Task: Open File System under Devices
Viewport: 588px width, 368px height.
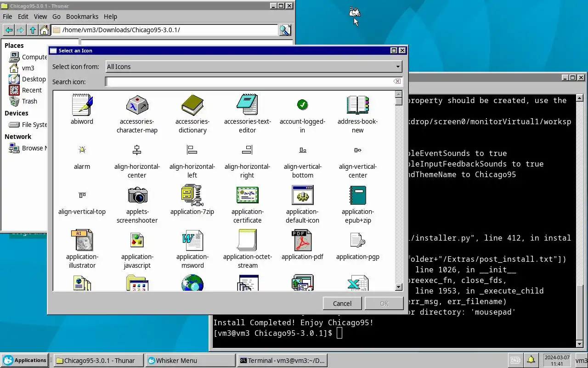Action: pos(28,125)
